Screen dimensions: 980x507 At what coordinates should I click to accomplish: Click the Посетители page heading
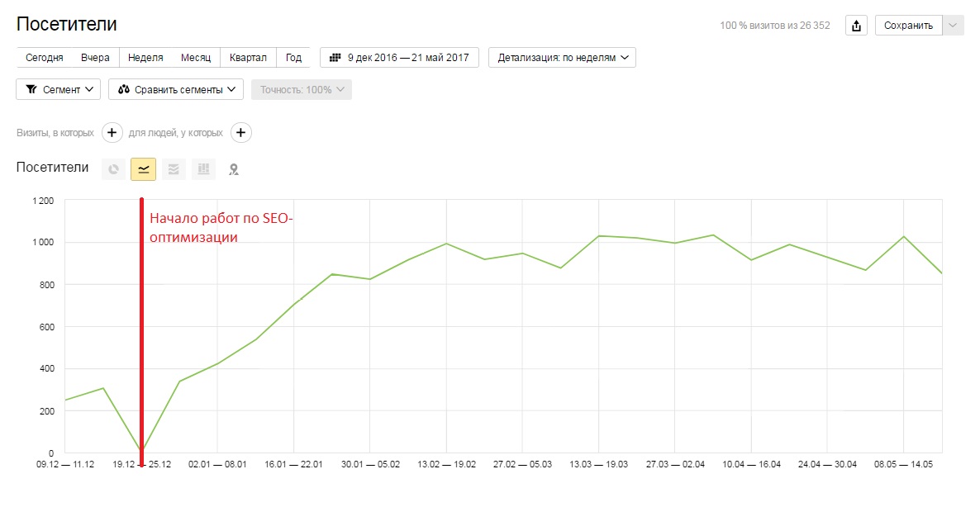[x=66, y=24]
